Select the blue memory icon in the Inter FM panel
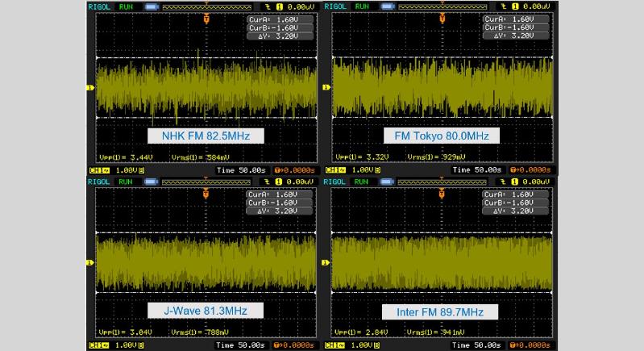Viewport: 644px width, 351px height. tap(387, 182)
